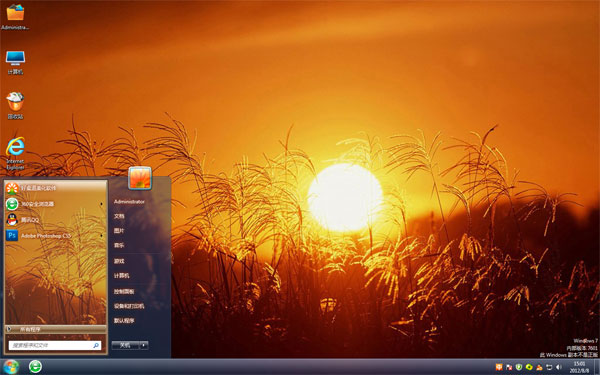Launch 腾讯QQ from the start menu
The width and height of the screenshot is (600, 375).
[55, 220]
